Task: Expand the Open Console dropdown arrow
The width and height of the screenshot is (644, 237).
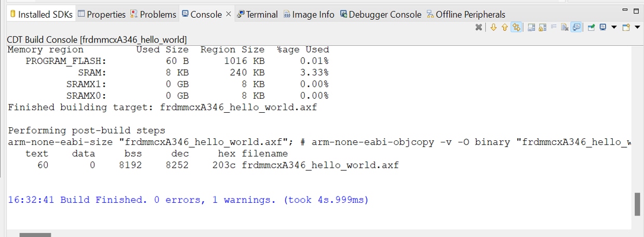Action: pyautogui.click(x=636, y=28)
